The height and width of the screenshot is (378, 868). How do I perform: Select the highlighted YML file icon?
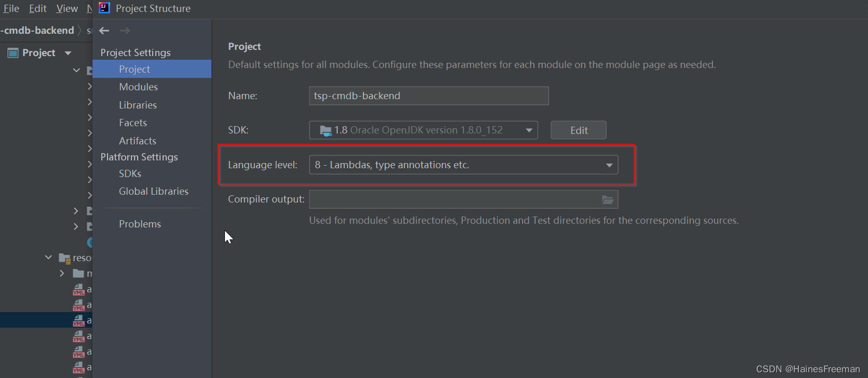[x=78, y=320]
